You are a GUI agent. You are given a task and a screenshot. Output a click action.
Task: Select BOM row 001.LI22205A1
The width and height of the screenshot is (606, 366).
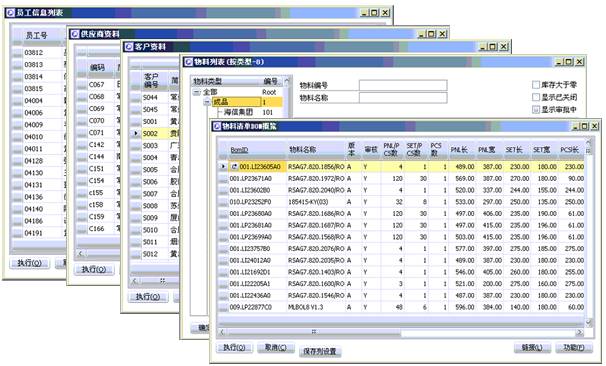(x=401, y=284)
